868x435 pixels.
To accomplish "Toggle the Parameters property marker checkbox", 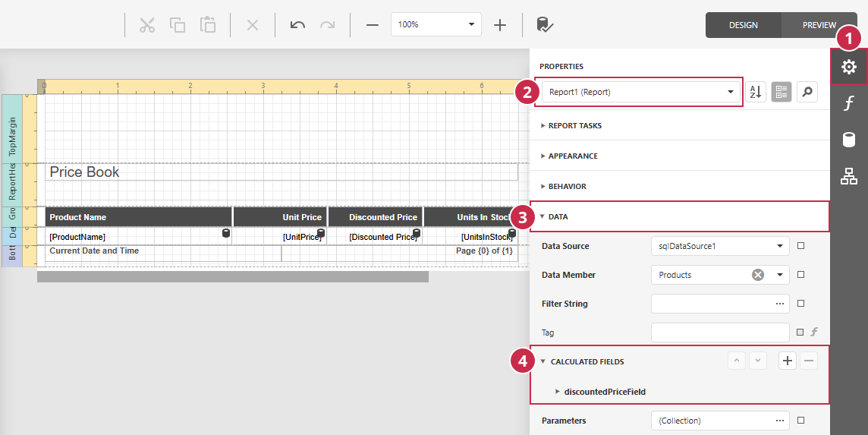I will click(800, 420).
